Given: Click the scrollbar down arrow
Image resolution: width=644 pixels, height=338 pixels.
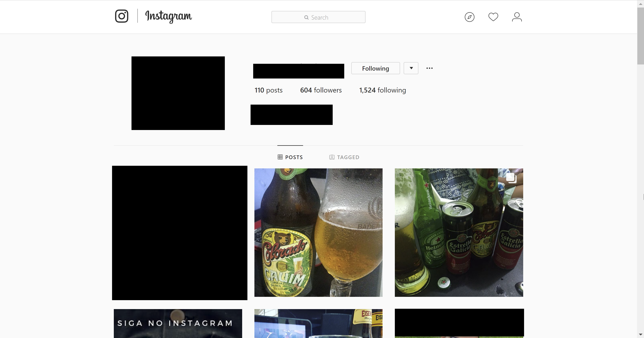Looking at the screenshot, I should 640,334.
